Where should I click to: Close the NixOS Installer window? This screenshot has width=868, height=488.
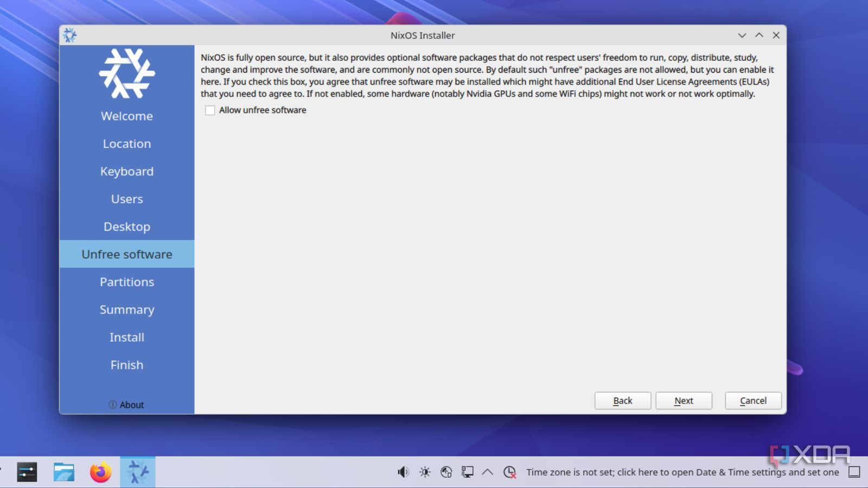[776, 35]
